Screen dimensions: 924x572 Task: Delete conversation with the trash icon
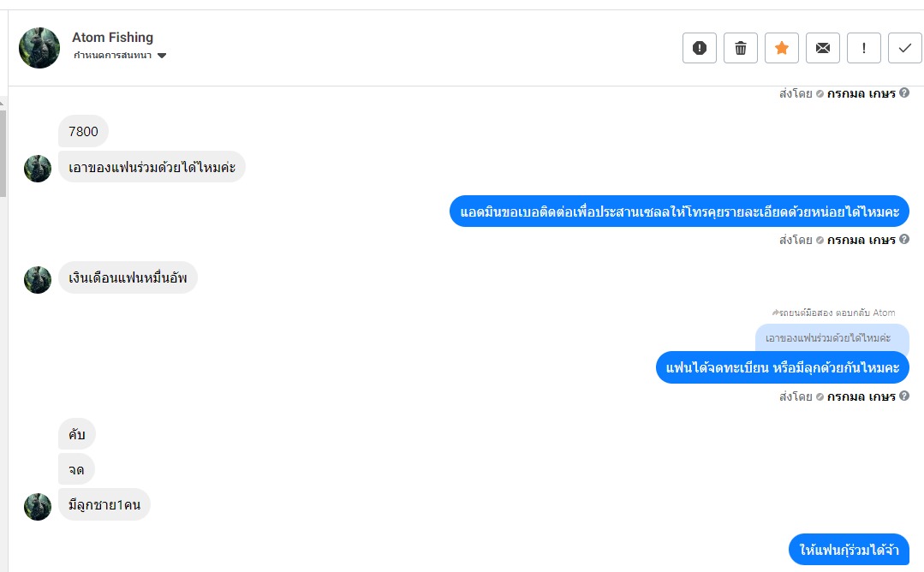[x=741, y=48]
